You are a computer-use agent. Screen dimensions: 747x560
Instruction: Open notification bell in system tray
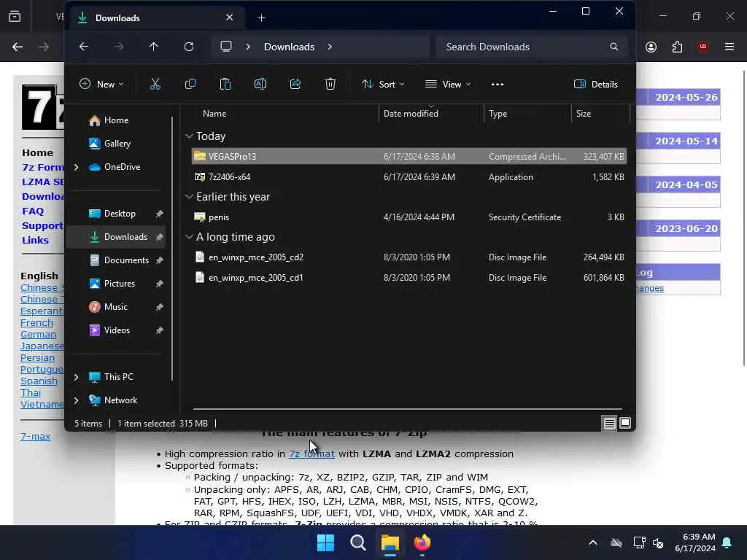[727, 542]
